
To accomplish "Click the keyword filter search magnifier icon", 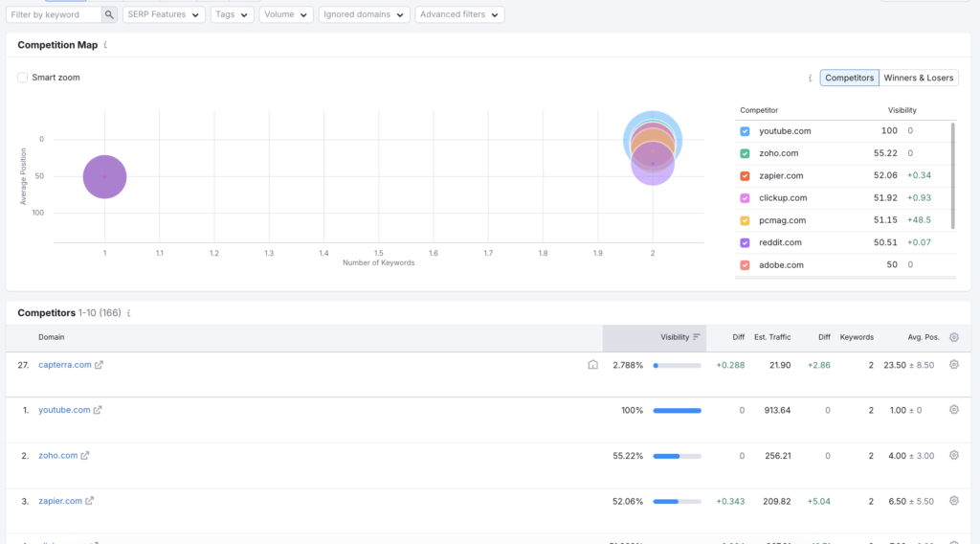I will [109, 14].
